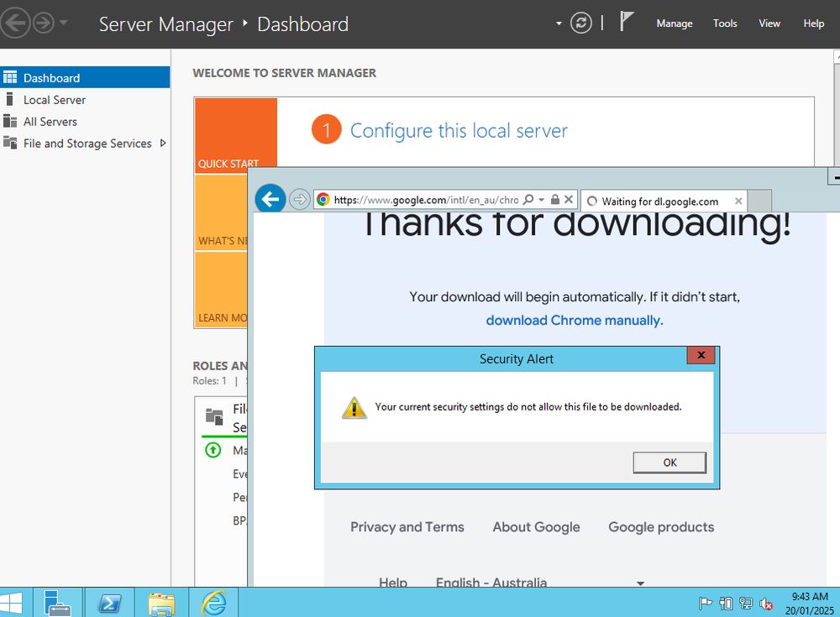The height and width of the screenshot is (617, 840).
Task: Click the Google products link
Action: pos(661,527)
